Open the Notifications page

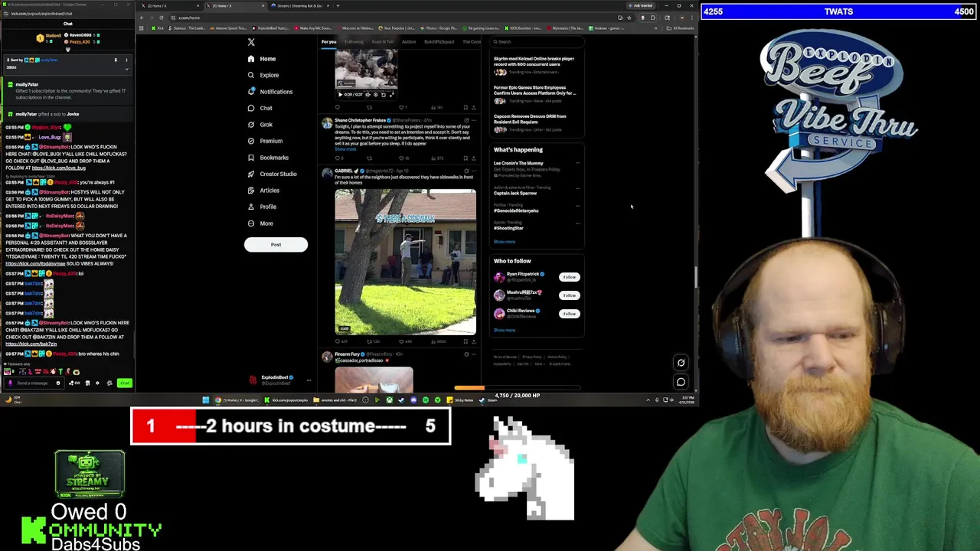point(269,92)
